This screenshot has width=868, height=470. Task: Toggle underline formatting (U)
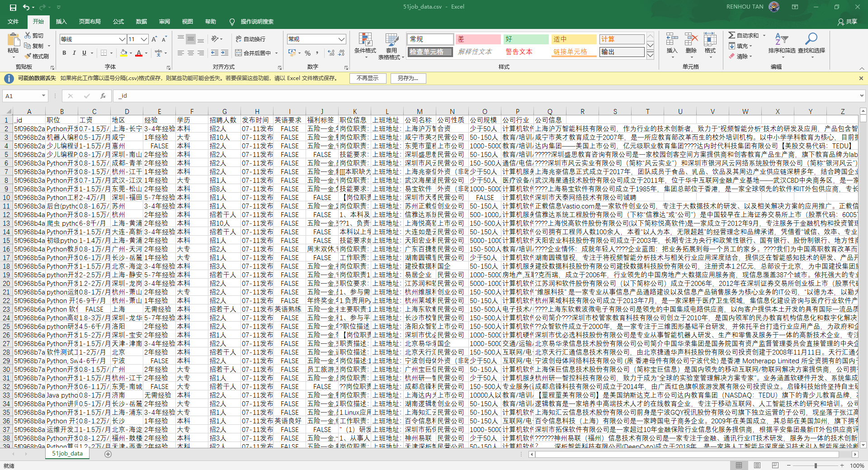pyautogui.click(x=84, y=53)
